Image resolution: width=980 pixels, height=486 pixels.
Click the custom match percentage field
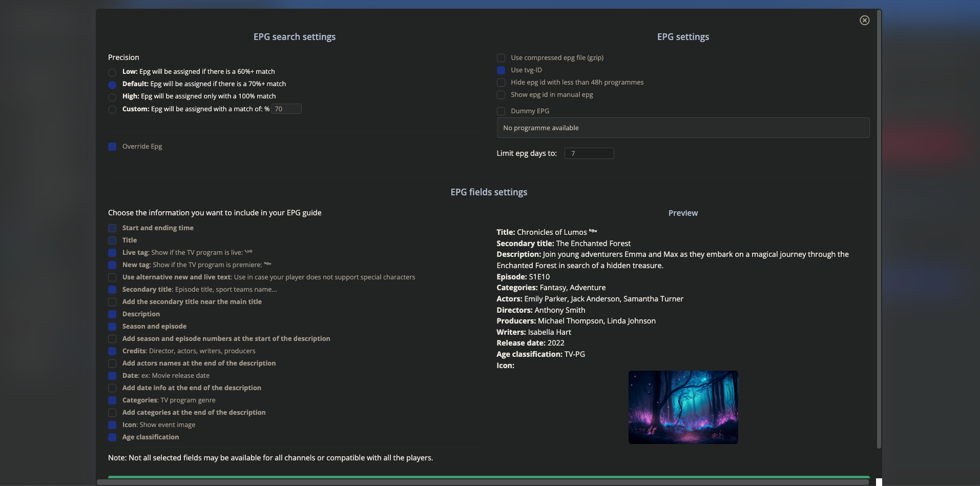tap(286, 109)
